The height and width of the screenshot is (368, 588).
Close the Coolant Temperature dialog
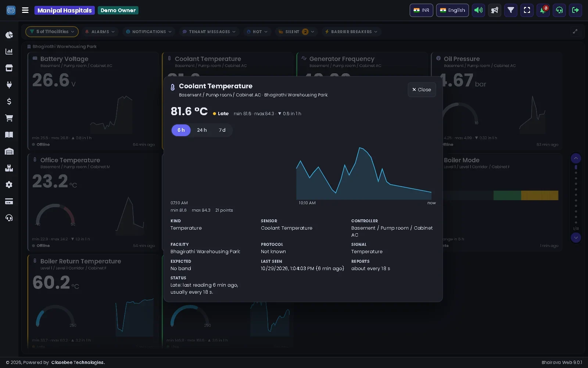tap(422, 90)
